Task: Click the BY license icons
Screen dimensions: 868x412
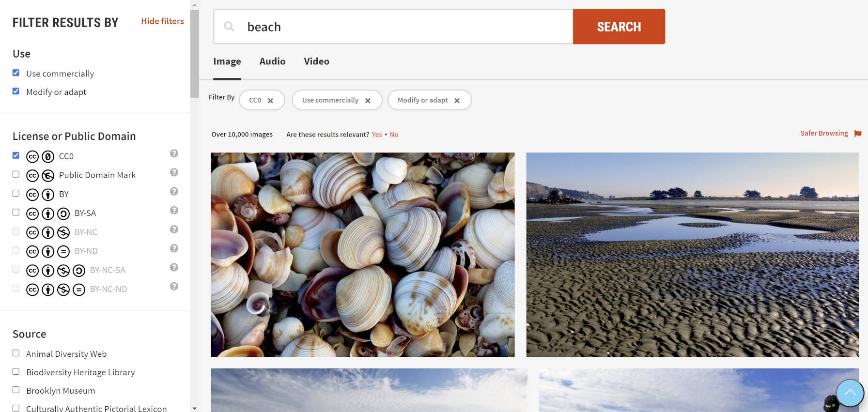Action: 40,195
